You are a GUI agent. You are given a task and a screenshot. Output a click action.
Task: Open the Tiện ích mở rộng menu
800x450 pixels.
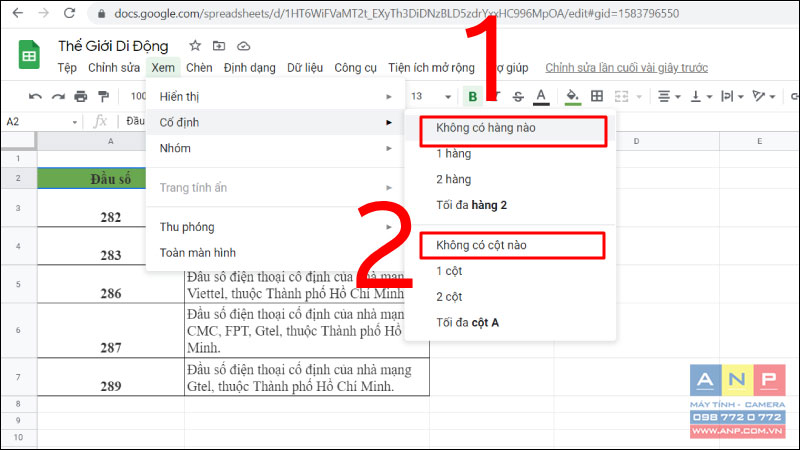click(431, 68)
